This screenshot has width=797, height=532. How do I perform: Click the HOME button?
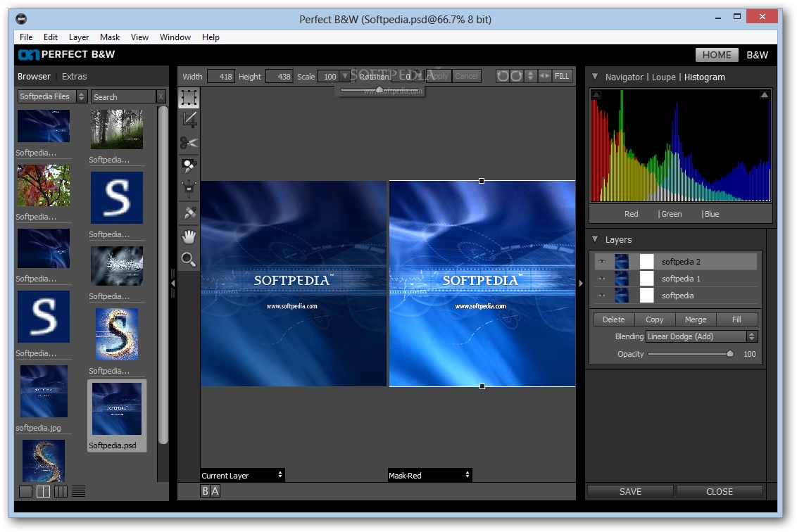[x=717, y=55]
